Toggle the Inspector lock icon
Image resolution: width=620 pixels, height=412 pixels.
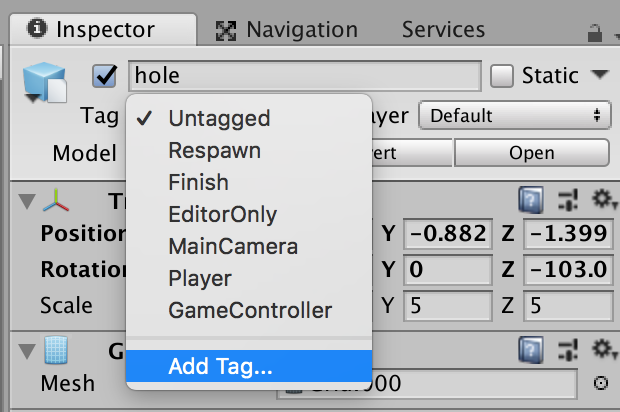tap(594, 33)
